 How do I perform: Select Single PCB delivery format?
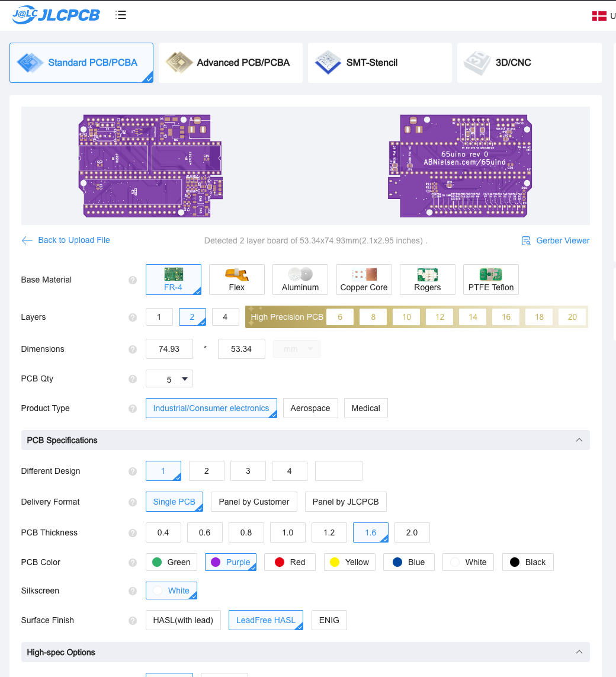174,502
